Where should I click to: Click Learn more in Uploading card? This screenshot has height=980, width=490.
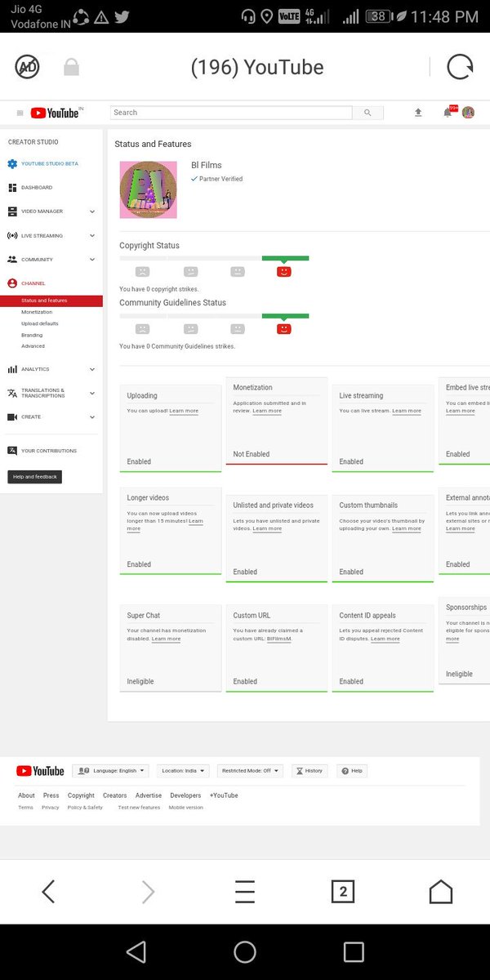[184, 411]
